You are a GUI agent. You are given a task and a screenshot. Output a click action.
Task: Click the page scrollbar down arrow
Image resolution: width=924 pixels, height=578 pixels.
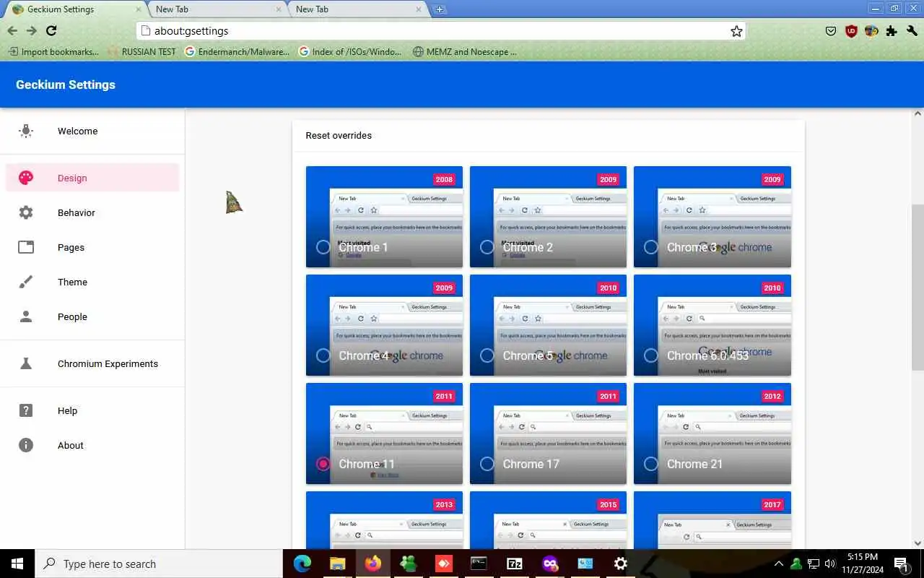tap(918, 543)
